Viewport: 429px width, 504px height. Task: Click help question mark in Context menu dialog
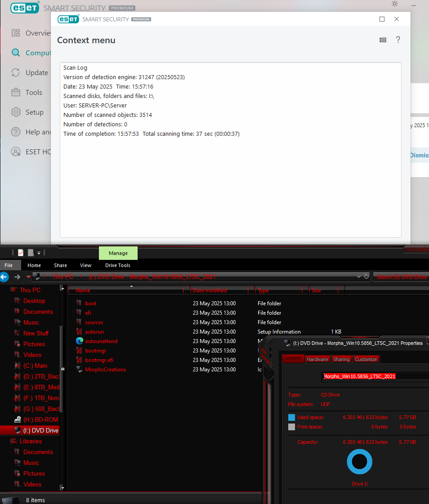tap(398, 40)
